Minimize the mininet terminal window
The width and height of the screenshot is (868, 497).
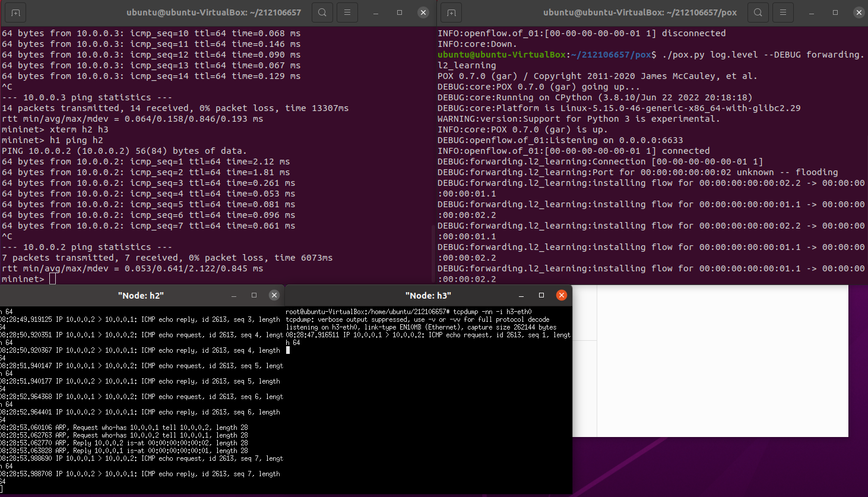pyautogui.click(x=376, y=12)
